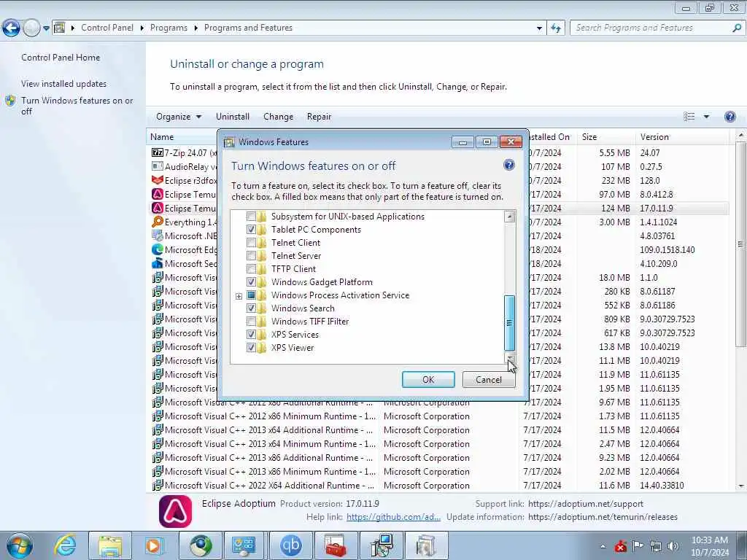The width and height of the screenshot is (747, 560).
Task: Open the address bar history dropdown
Action: click(539, 28)
